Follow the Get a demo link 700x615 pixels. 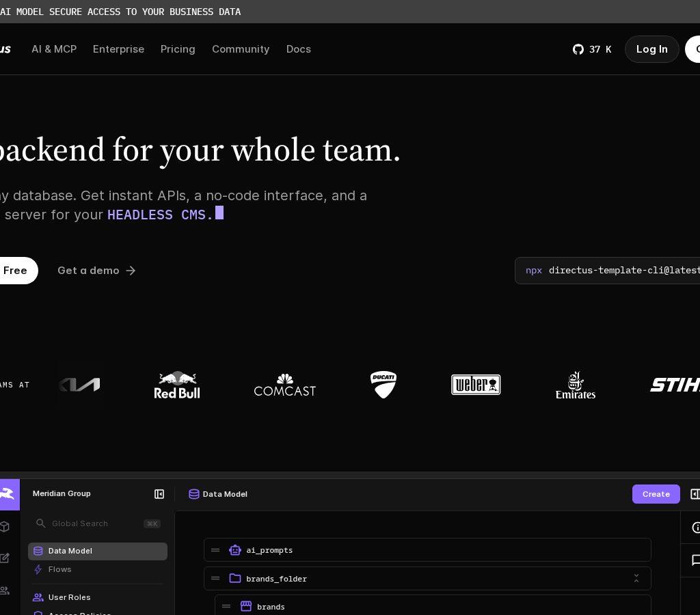[96, 271]
